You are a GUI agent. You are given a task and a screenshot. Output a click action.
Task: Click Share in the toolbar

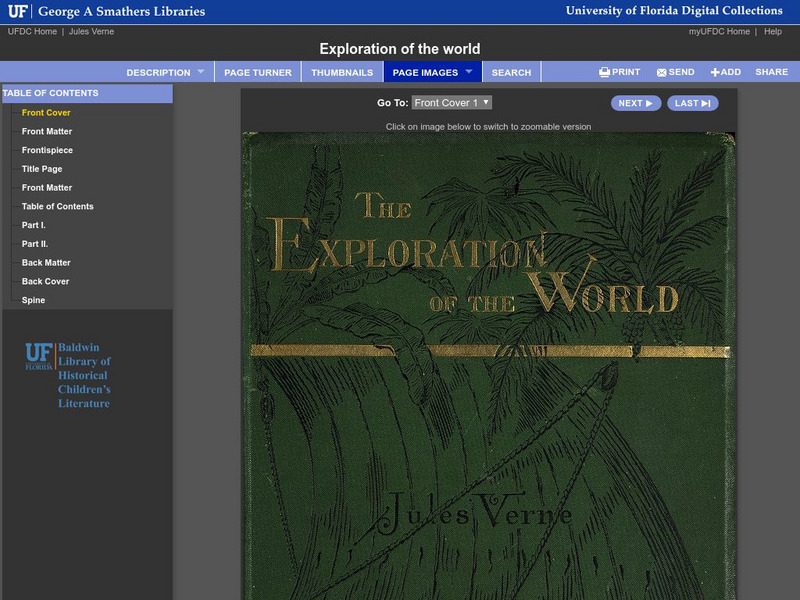(772, 71)
